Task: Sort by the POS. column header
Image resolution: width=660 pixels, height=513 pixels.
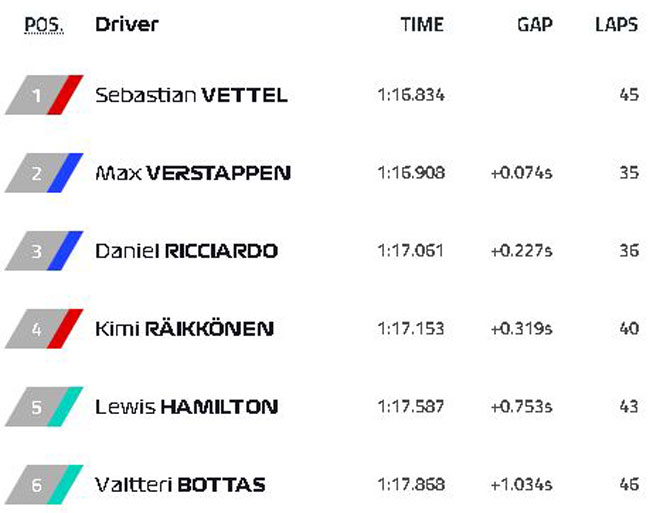Action: (x=44, y=25)
